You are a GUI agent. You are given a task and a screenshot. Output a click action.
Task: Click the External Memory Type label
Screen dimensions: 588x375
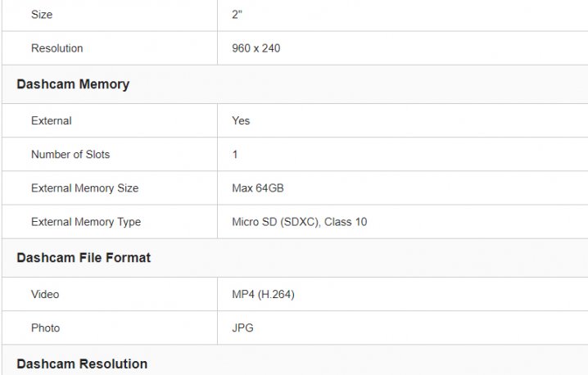tap(85, 221)
